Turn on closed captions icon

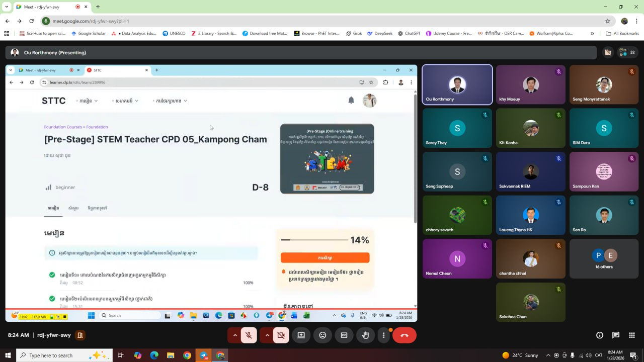[344, 335]
